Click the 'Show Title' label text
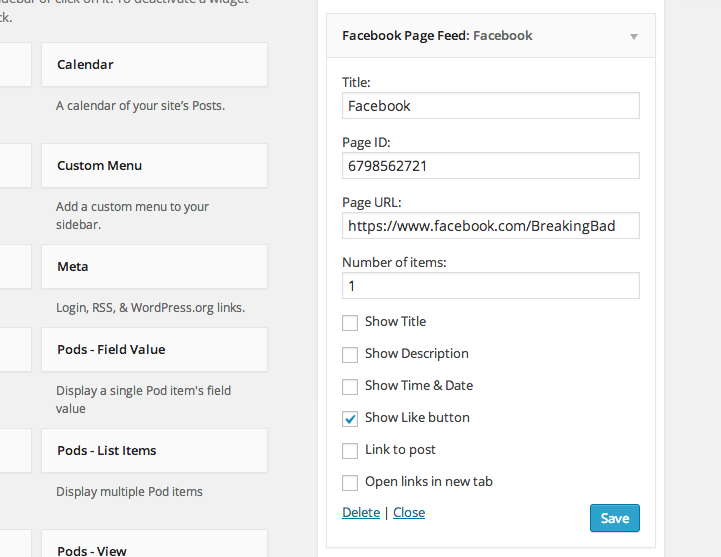Viewport: 721px width, 557px height. coord(395,322)
